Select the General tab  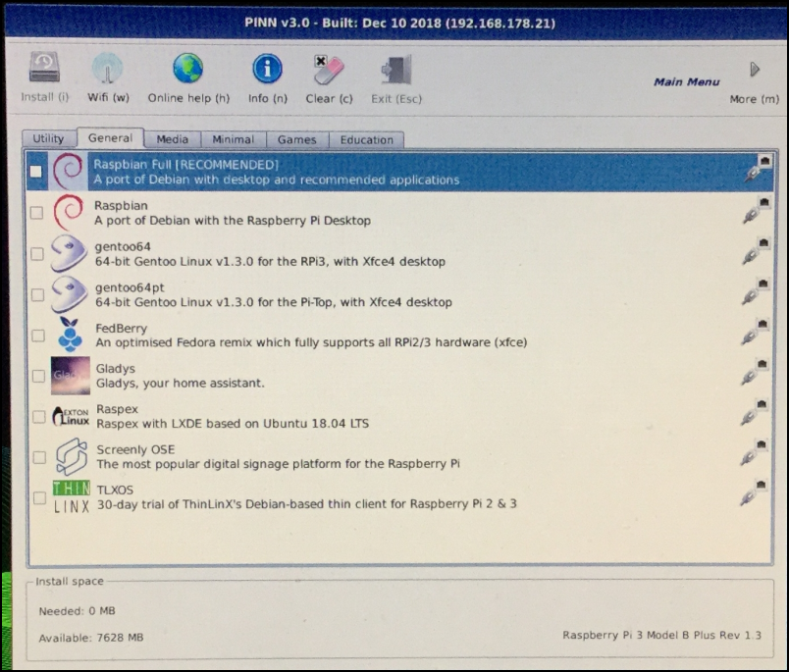pos(110,137)
